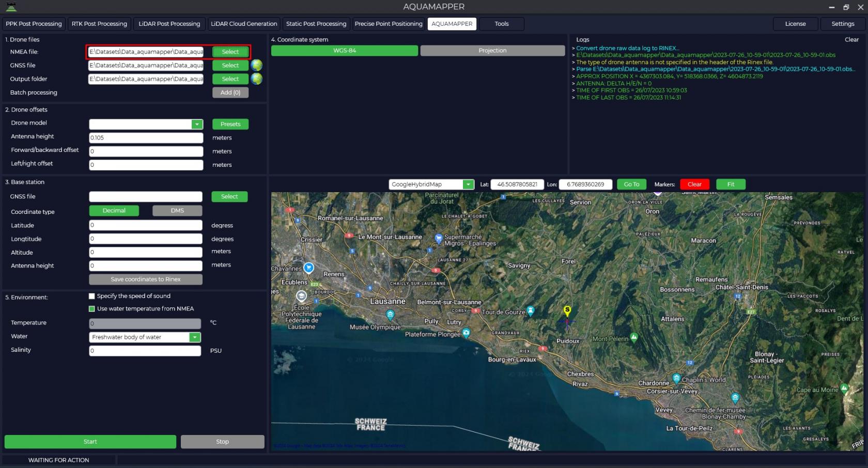Click the globe icon next to GNSS file
This screenshot has height=468, width=868.
point(257,65)
